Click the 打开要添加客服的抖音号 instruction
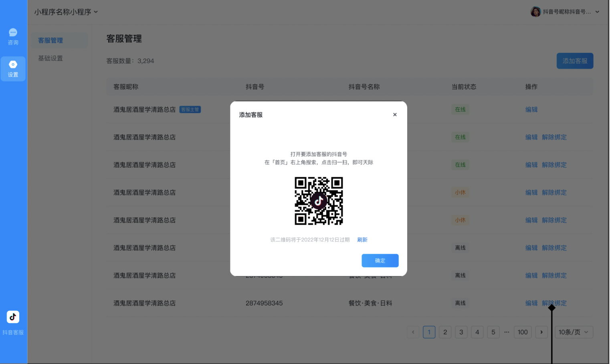 (x=319, y=154)
